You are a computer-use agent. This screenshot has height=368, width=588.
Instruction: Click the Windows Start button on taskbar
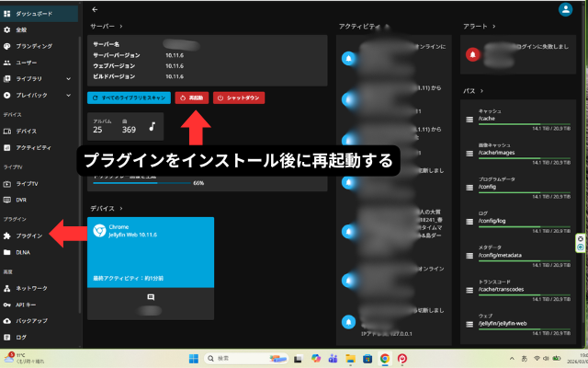coord(194,358)
